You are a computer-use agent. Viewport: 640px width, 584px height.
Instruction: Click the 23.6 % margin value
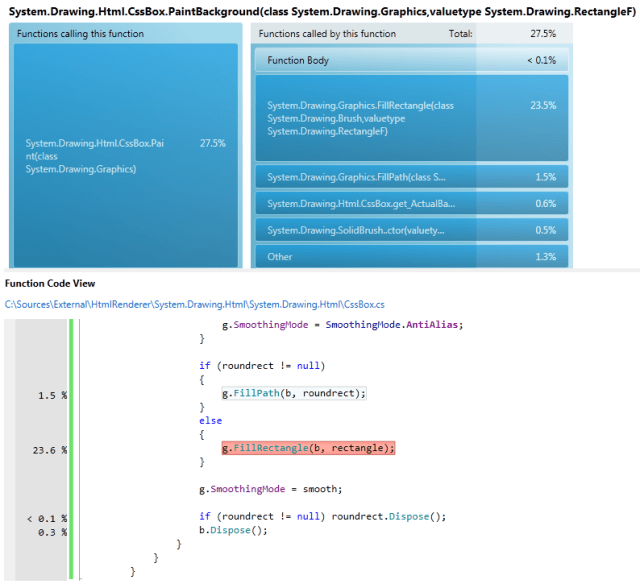(49, 450)
